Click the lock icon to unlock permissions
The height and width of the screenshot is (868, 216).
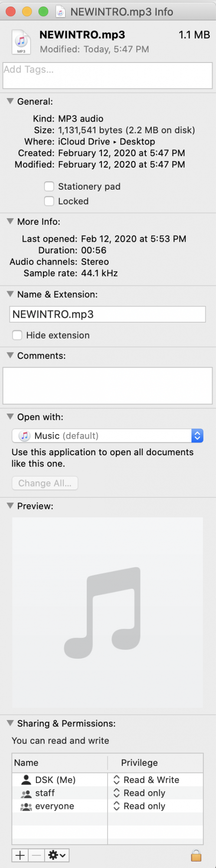tap(196, 855)
